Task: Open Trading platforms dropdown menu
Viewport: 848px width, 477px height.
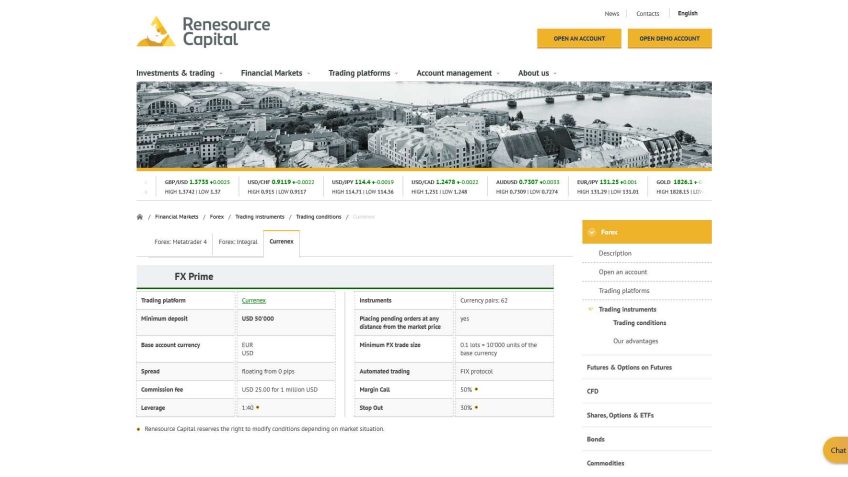Action: click(363, 73)
